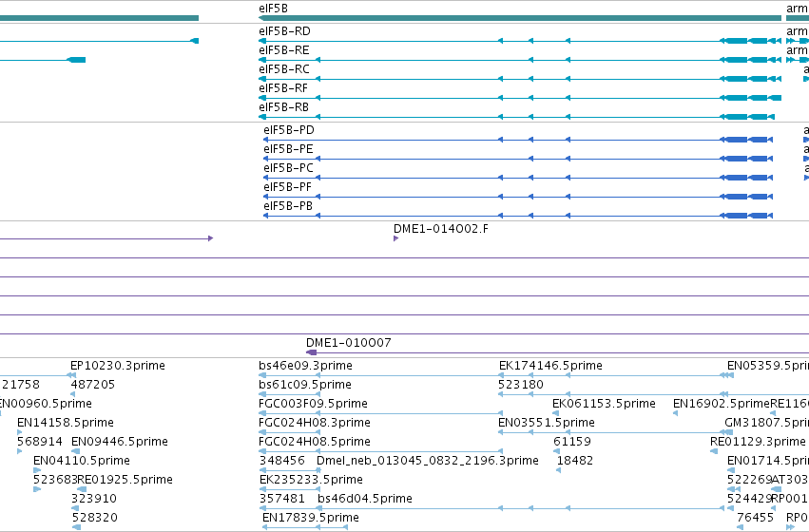Screen dimensions: 809x532
Task: Select protein eIF5B-PB
Action: tap(518, 216)
